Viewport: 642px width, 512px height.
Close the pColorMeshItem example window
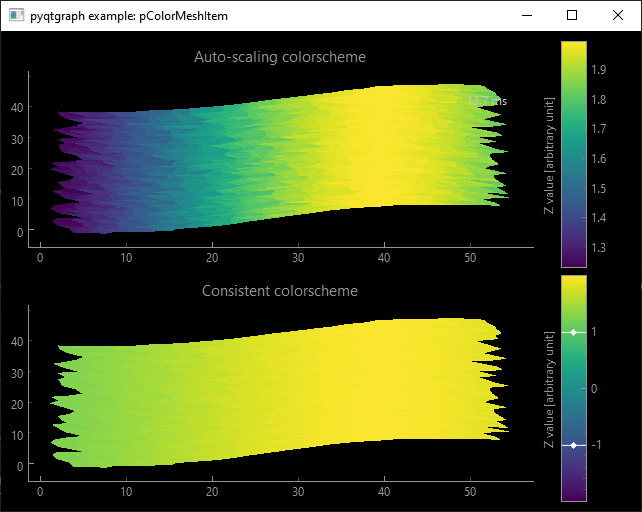pos(618,16)
